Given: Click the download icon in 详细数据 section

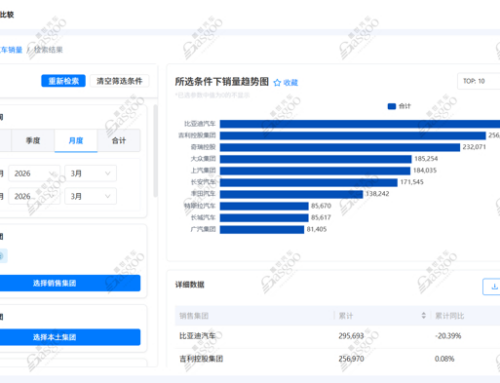Looking at the screenshot, I should pyautogui.click(x=495, y=287).
